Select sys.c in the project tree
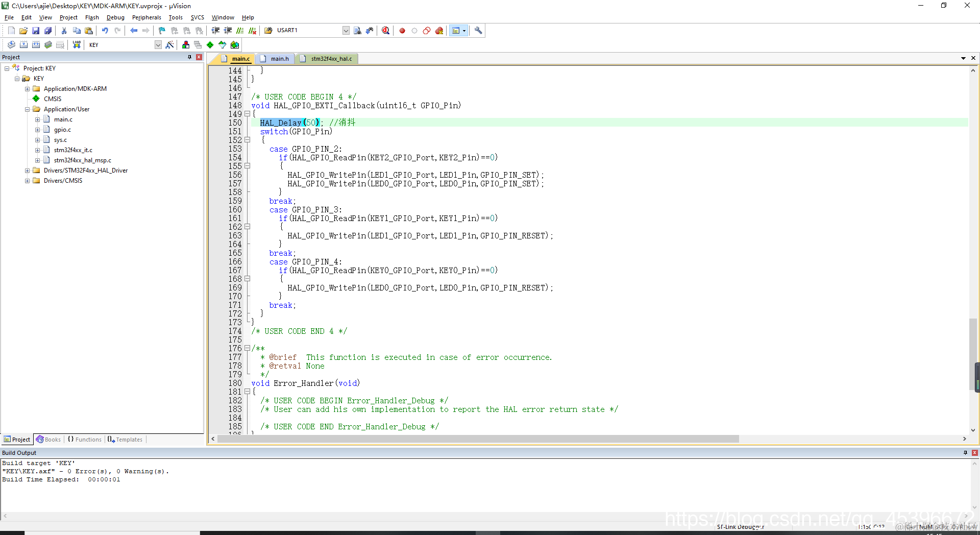This screenshot has height=535, width=980. click(x=60, y=140)
